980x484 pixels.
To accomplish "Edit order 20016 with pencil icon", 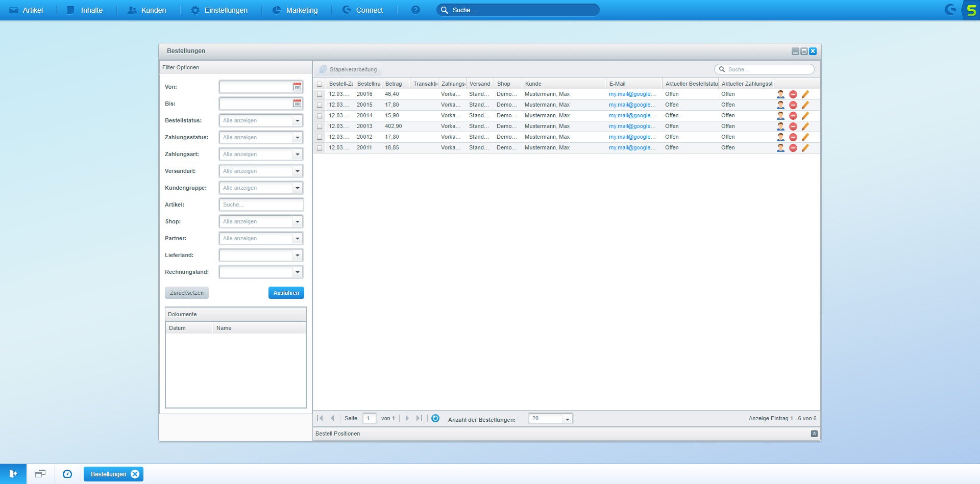I will [x=805, y=94].
